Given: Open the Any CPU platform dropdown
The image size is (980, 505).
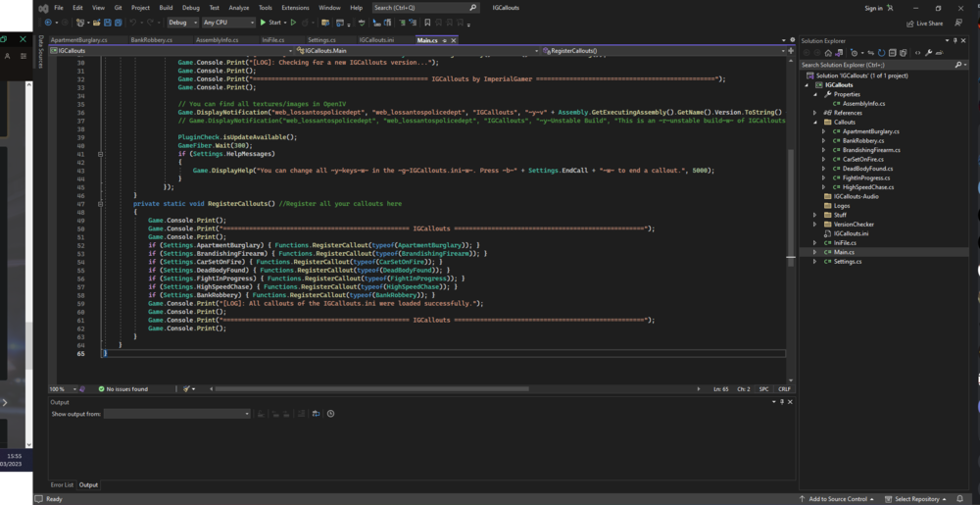Looking at the screenshot, I should click(x=227, y=22).
